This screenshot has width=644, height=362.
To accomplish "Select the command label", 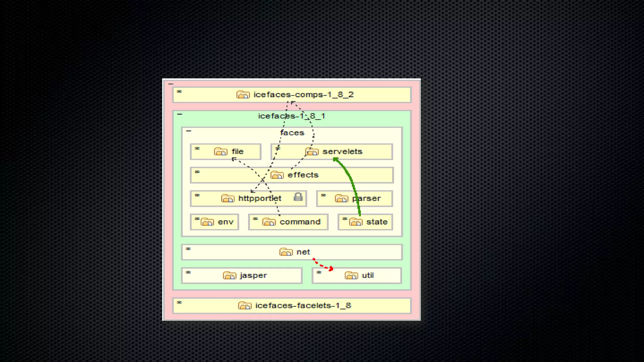I will click(x=300, y=222).
